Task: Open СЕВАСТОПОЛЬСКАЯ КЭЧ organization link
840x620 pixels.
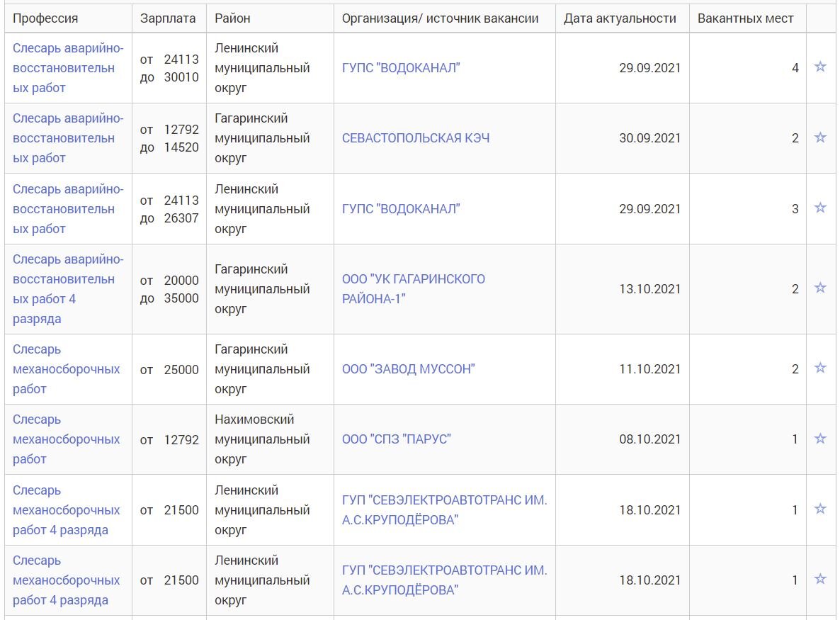Action: (x=415, y=138)
